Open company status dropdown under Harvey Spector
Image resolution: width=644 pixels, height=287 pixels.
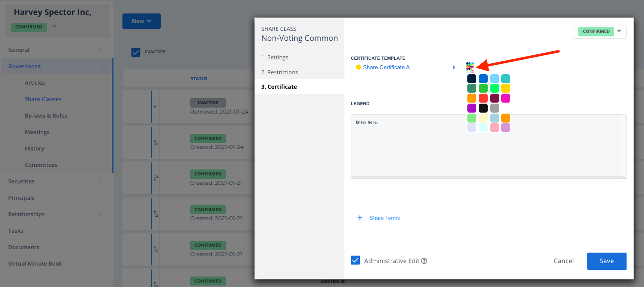coord(54,26)
